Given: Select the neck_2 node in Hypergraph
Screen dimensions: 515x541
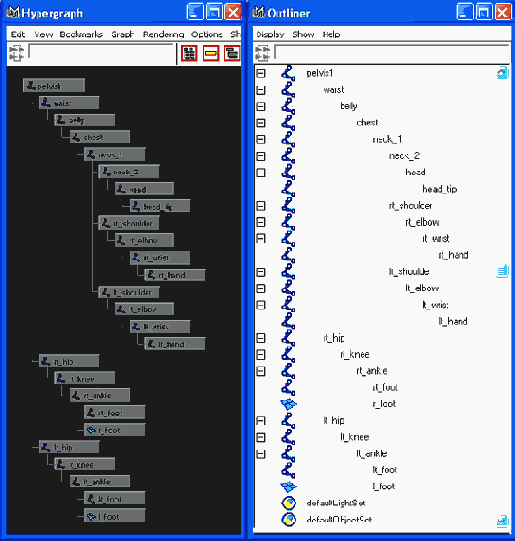Looking at the screenshot, I should [129, 171].
